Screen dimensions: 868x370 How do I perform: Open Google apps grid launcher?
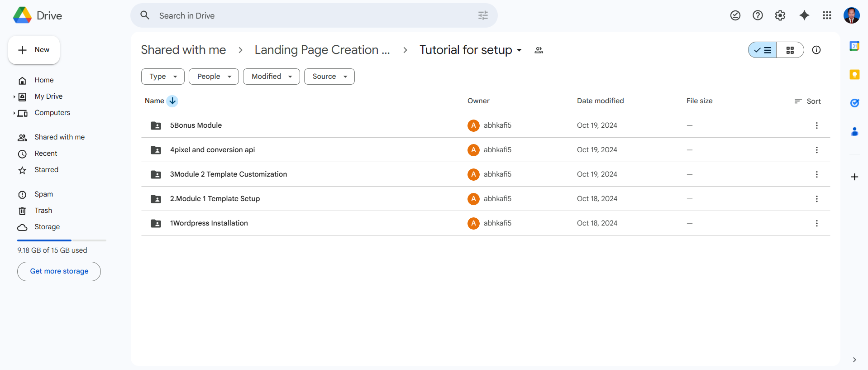[x=827, y=15]
